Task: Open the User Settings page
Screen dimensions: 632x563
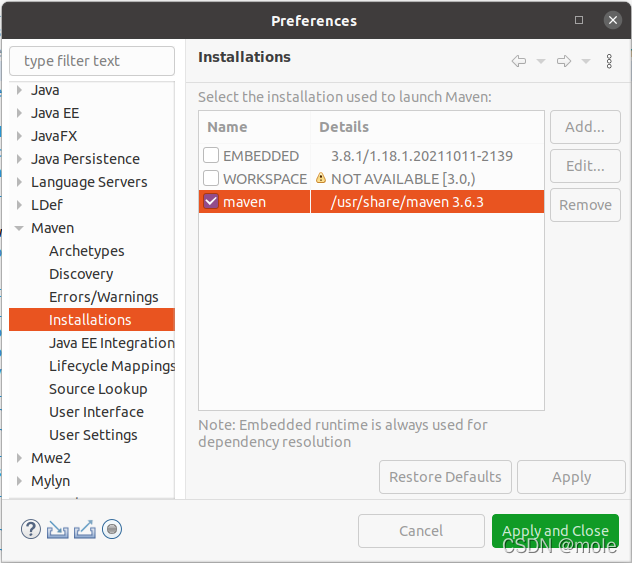Action: [x=93, y=435]
